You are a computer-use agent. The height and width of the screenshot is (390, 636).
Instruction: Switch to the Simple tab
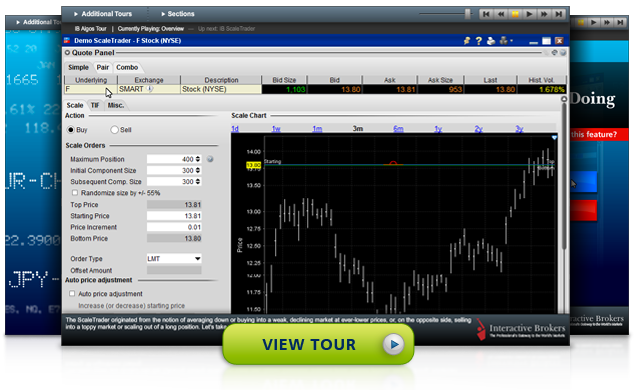coord(78,67)
